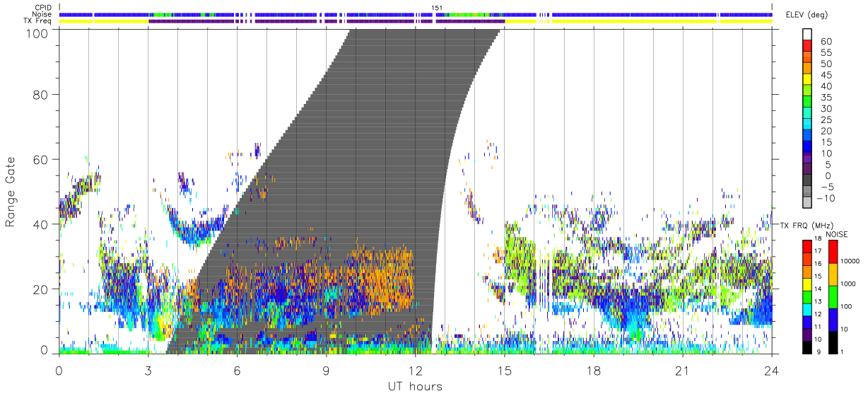Click the red 55–60 segment of ELEV colorbar

(x=807, y=46)
